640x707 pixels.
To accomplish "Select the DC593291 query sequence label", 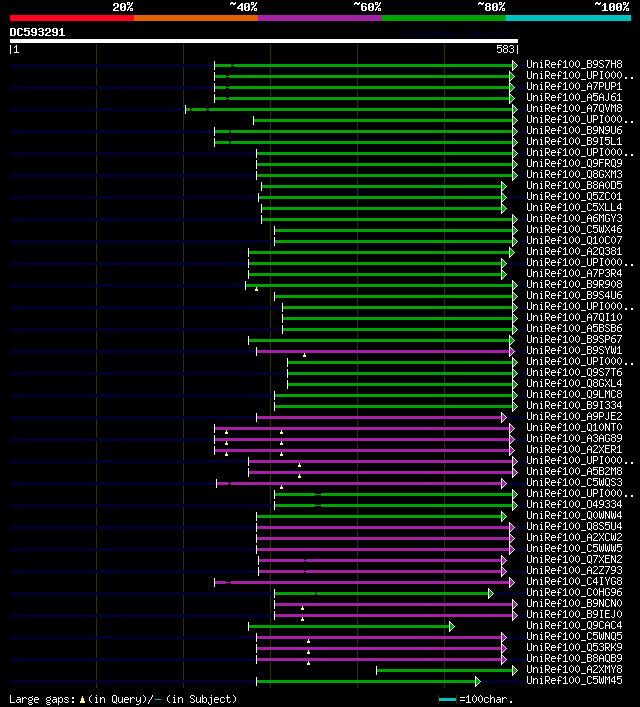I will [37, 32].
